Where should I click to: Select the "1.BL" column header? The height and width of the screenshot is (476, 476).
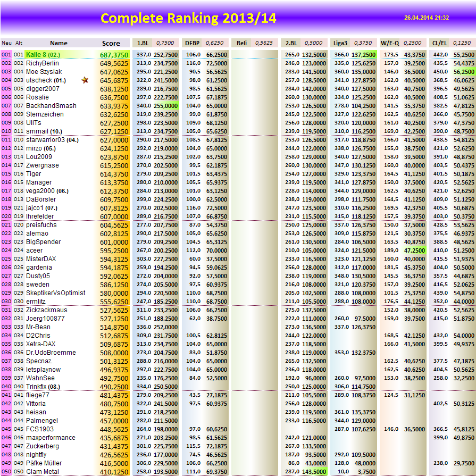click(x=143, y=43)
